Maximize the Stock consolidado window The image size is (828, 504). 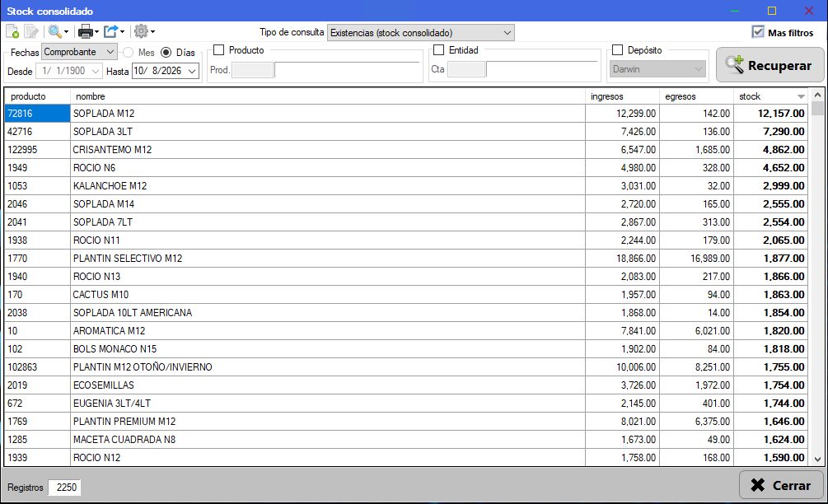point(771,11)
